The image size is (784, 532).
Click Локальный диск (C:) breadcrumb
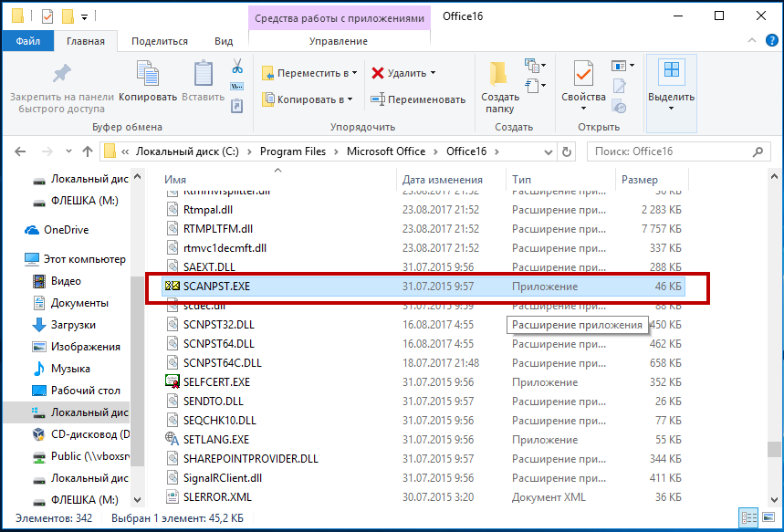[x=187, y=151]
